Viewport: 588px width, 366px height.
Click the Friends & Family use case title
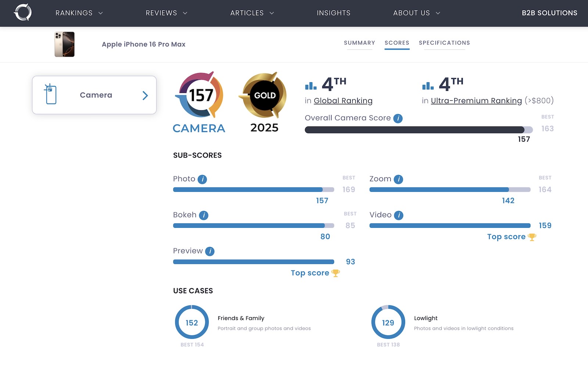[241, 318]
